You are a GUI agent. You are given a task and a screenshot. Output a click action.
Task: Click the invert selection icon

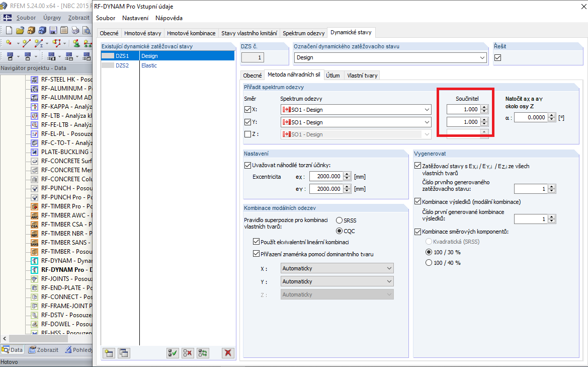203,353
